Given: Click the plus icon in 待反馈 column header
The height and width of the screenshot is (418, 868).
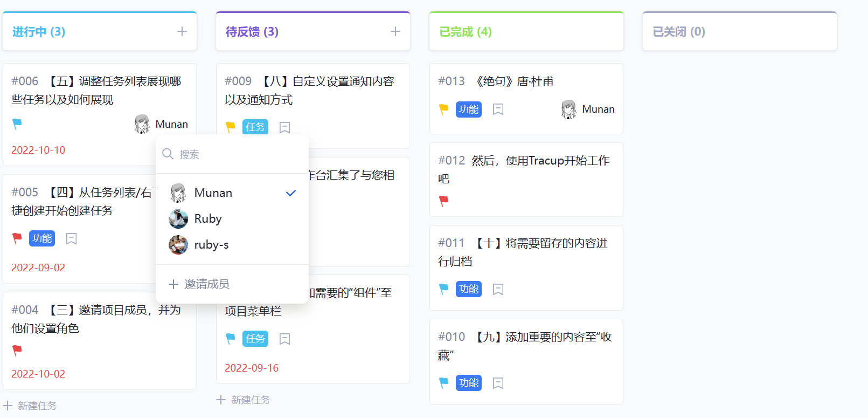Looking at the screenshot, I should click(395, 31).
